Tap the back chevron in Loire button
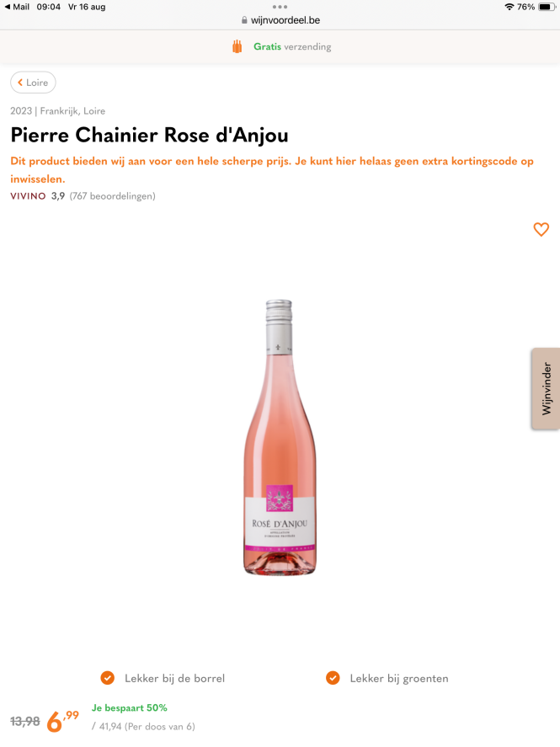Viewport: 560px width, 747px height. [20, 83]
